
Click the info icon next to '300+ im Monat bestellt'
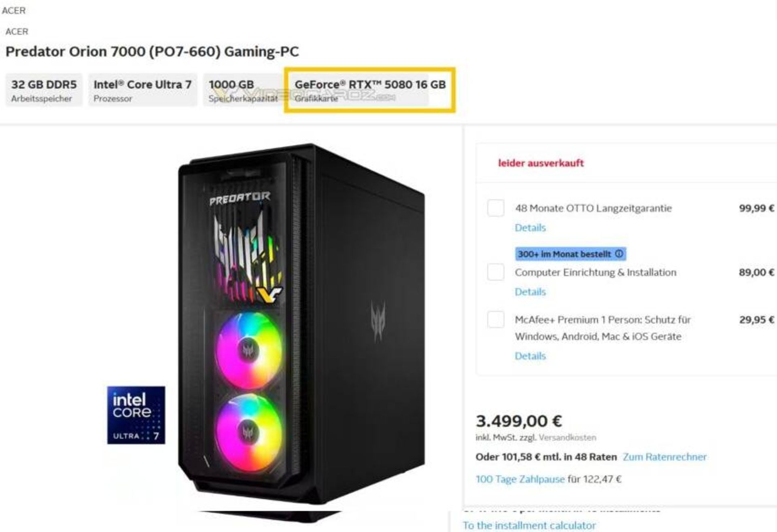click(619, 254)
